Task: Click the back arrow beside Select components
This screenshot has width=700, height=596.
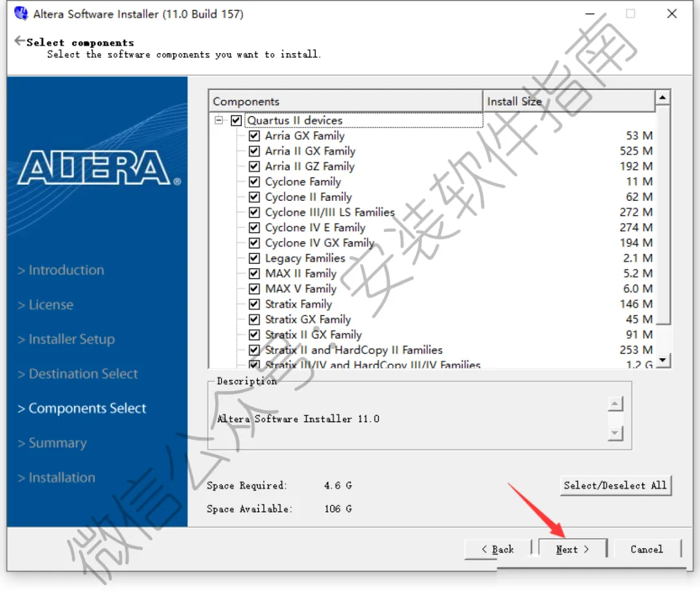Action: pos(19,41)
